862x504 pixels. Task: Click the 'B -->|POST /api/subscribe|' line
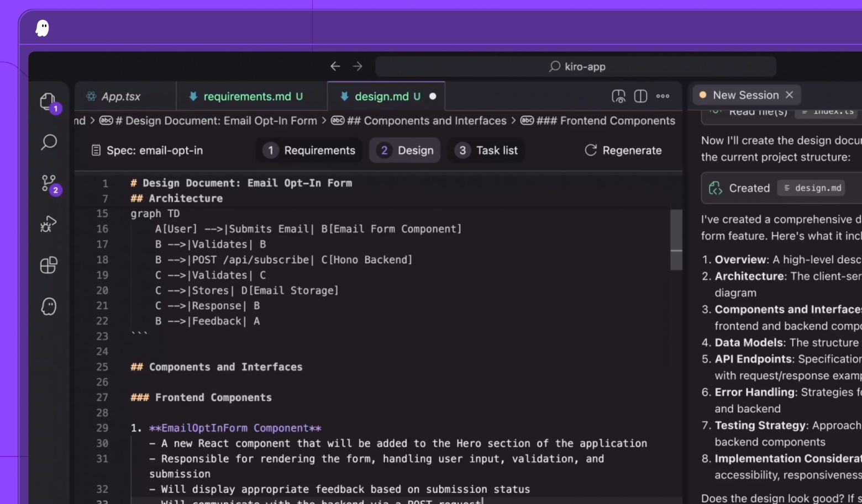pos(284,260)
